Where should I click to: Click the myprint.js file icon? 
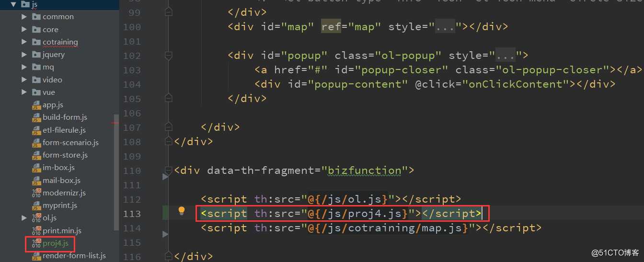(36, 205)
